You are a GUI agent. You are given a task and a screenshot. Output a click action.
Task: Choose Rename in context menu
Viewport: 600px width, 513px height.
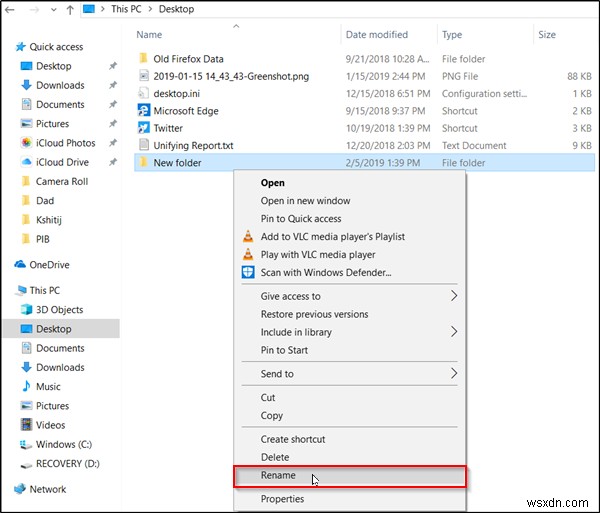(x=278, y=475)
